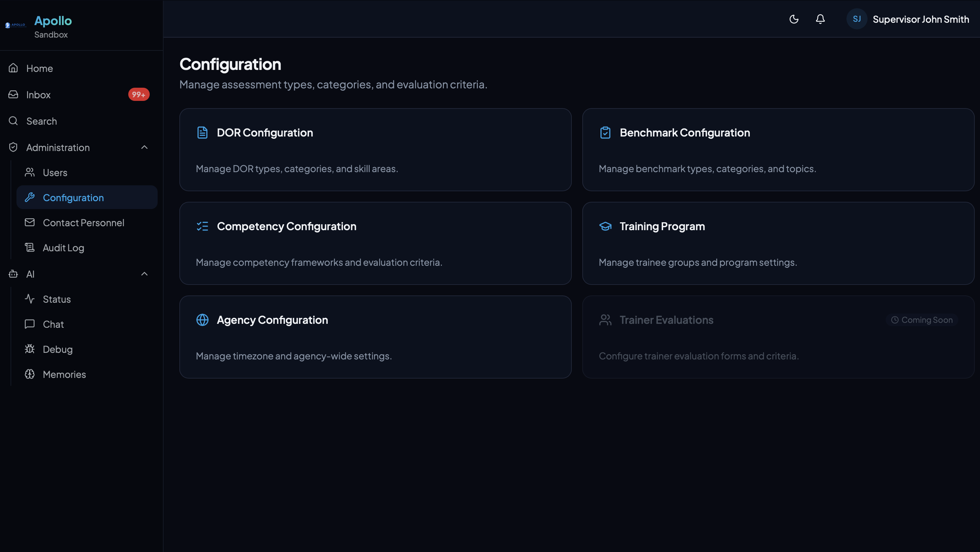Open DOR Configuration card

tap(375, 149)
